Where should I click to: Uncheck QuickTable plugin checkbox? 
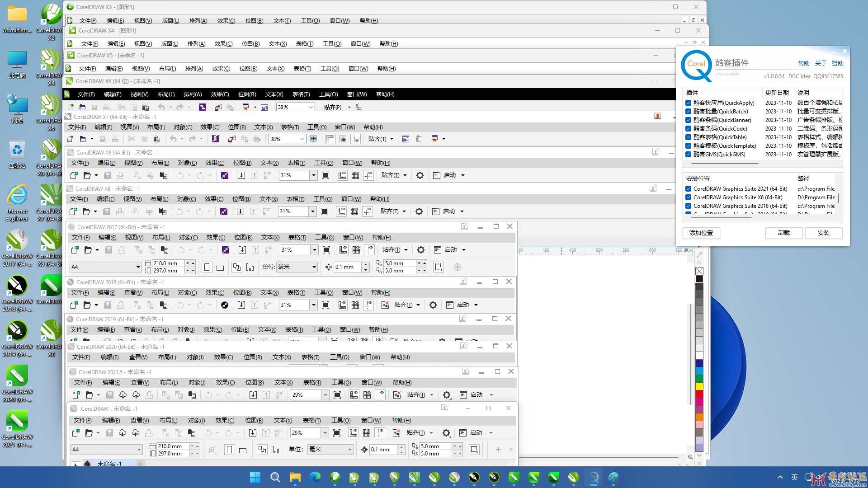coord(688,137)
